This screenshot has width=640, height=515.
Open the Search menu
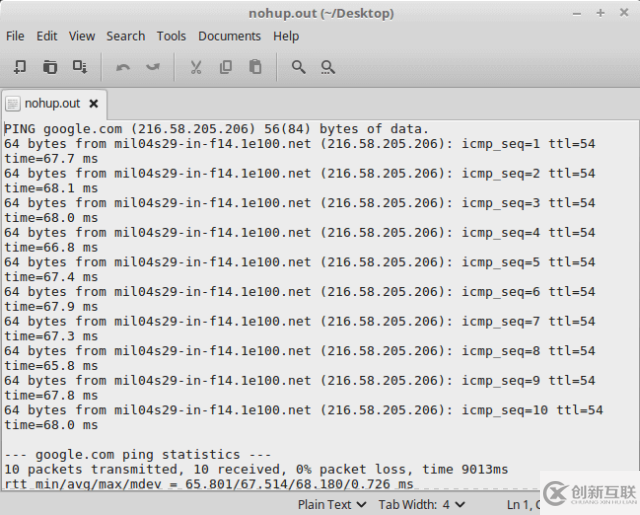(126, 36)
